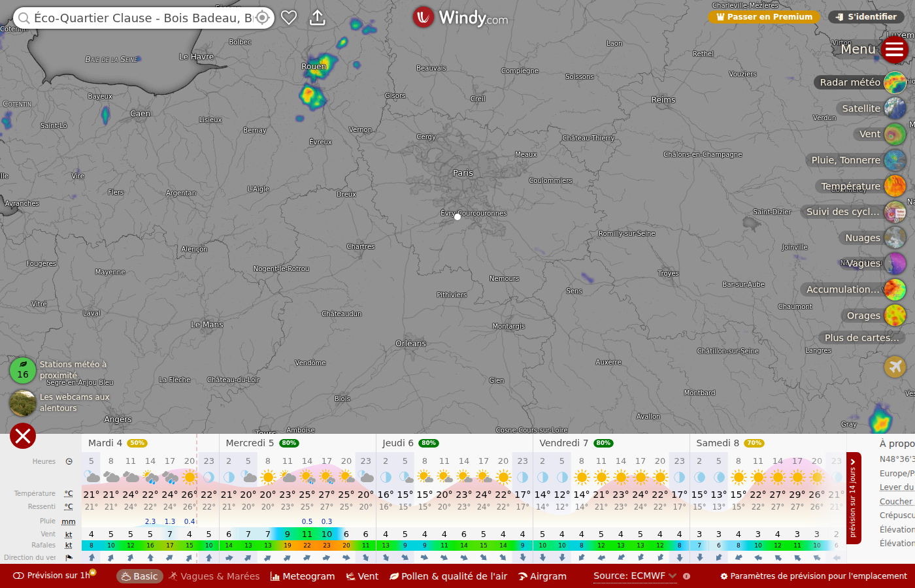The width and height of the screenshot is (915, 588).
Task: Select Température layer icon
Action: point(895,186)
